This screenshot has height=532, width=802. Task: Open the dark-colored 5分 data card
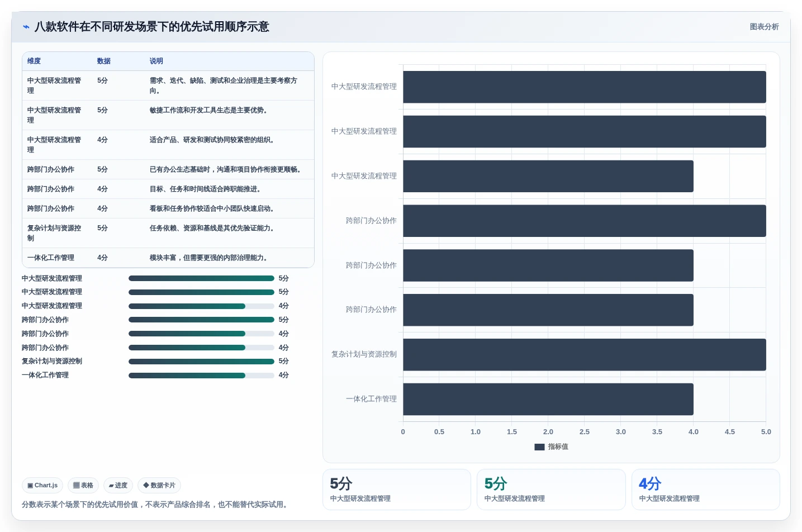pyautogui.click(x=397, y=490)
